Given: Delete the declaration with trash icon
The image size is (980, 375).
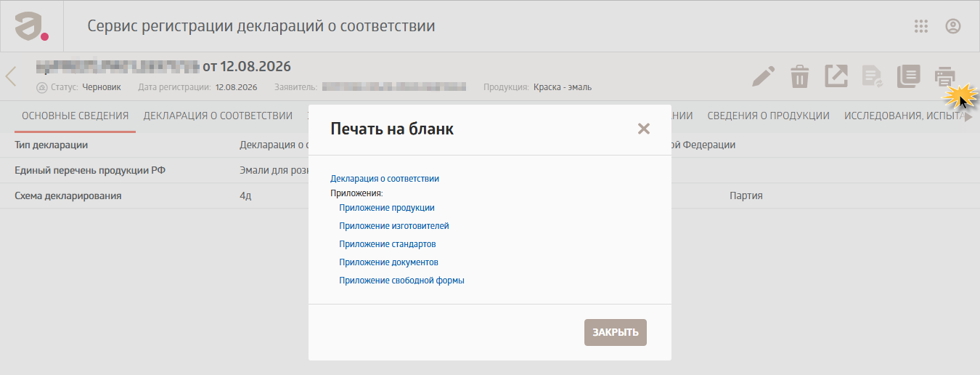Looking at the screenshot, I should tap(799, 76).
